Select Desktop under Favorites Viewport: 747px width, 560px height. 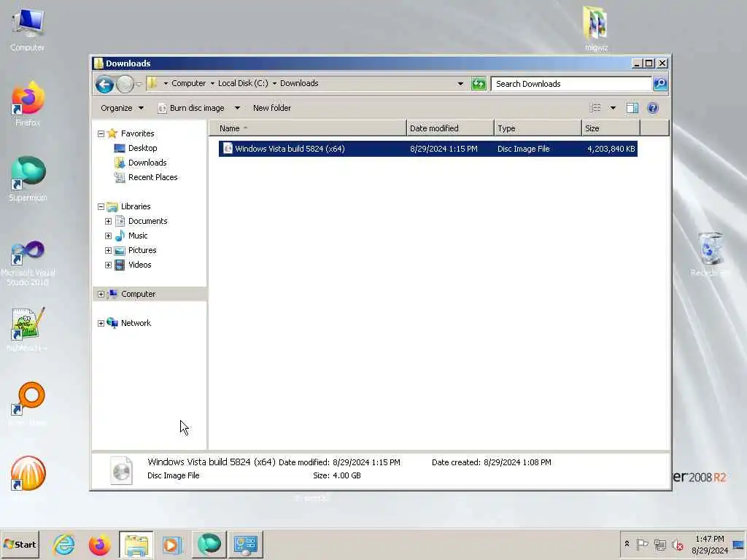coord(142,148)
